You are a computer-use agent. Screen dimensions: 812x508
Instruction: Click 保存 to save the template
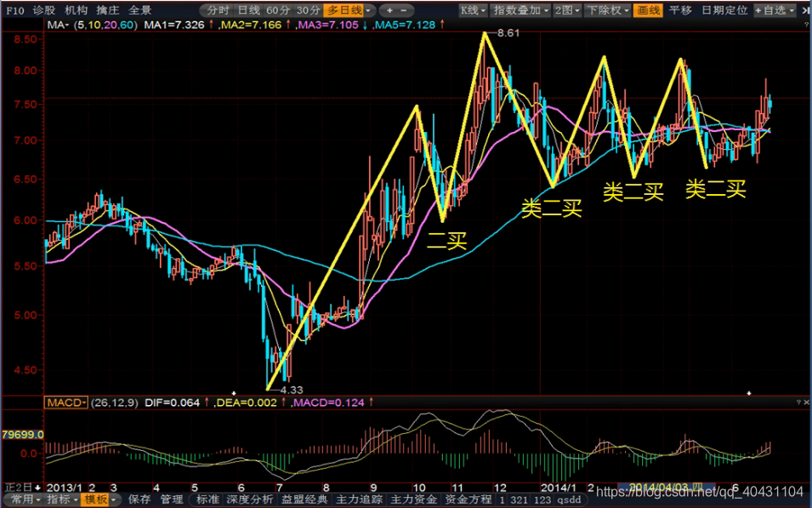tap(139, 499)
